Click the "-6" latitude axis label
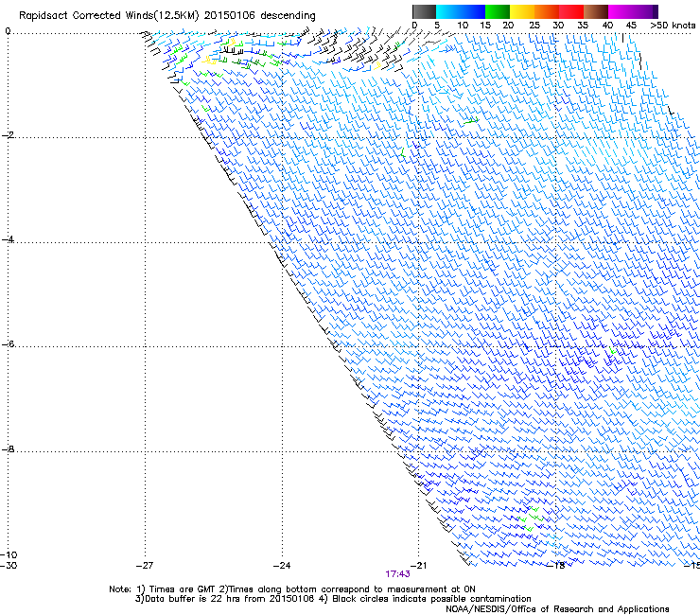The height and width of the screenshot is (615, 700). (8, 343)
